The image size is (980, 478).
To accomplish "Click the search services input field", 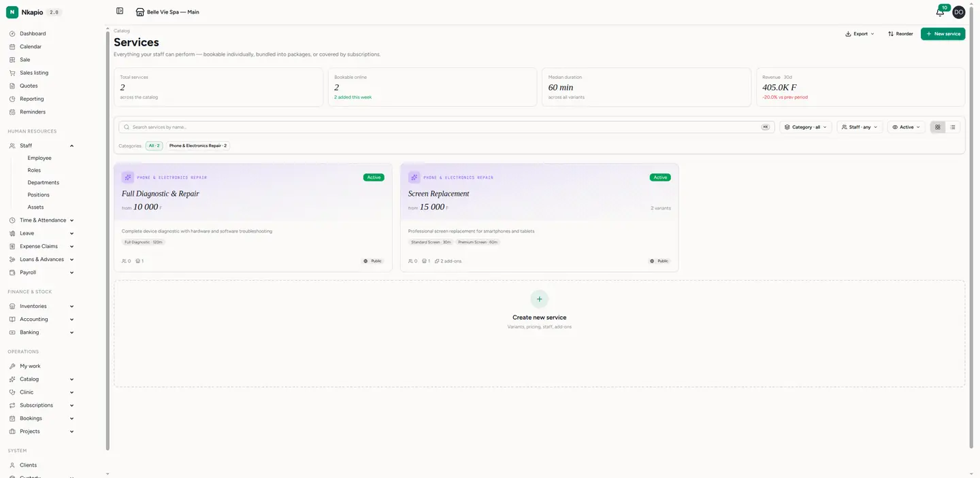I will point(446,127).
